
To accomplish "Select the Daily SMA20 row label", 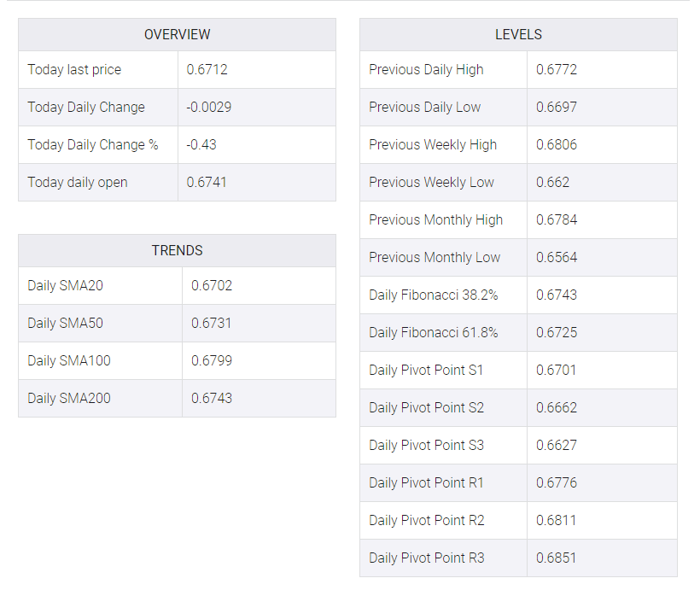I will click(65, 285).
